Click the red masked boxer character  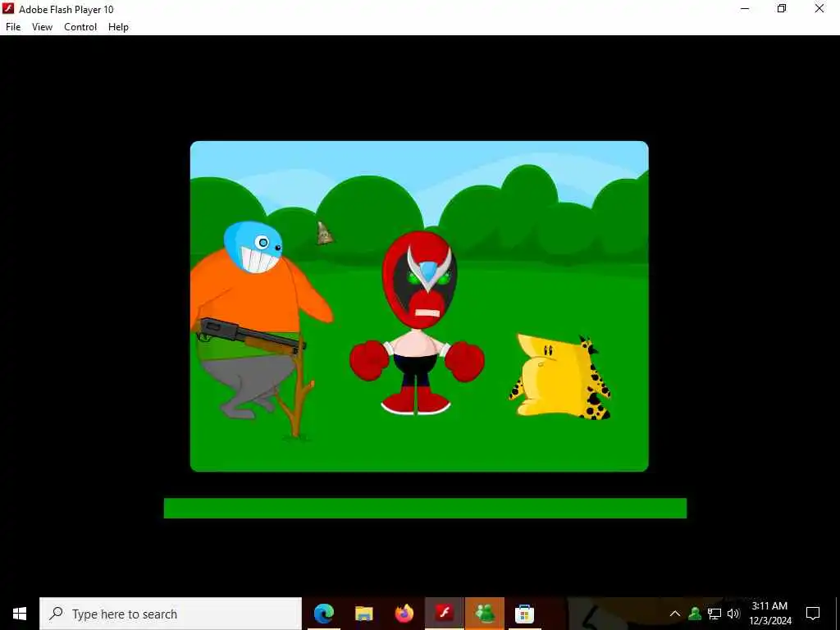[x=418, y=322]
